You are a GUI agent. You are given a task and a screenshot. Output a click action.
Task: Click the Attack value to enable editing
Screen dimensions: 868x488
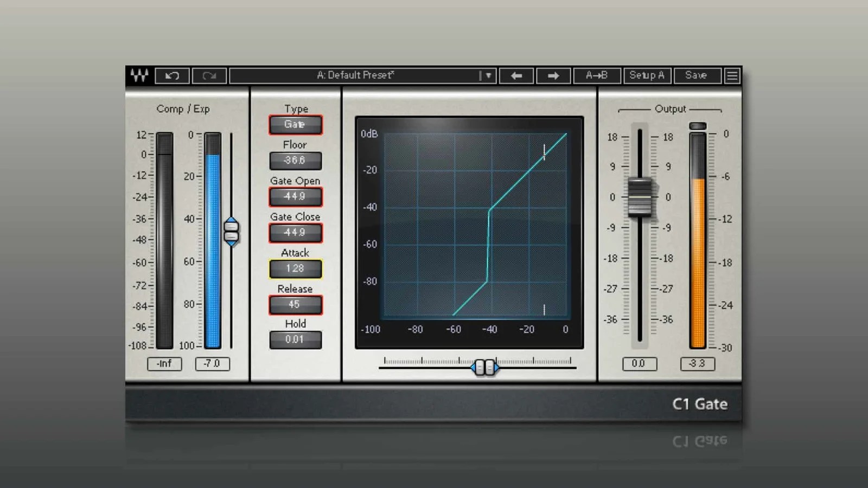pyautogui.click(x=295, y=268)
